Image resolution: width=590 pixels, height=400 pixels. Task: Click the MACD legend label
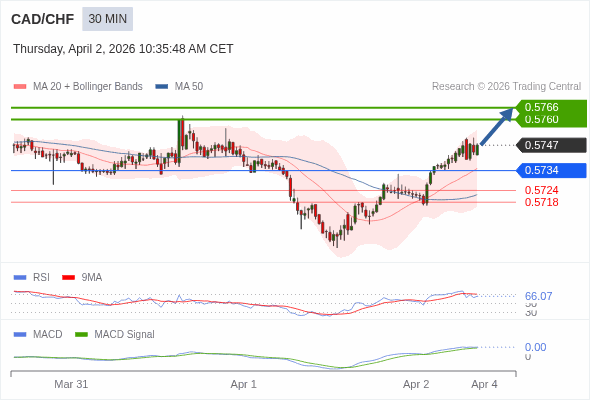click(48, 335)
